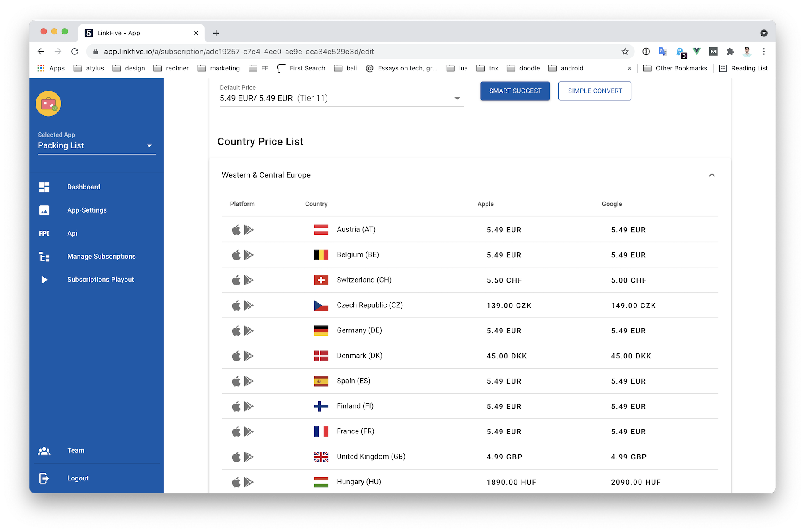The image size is (805, 532).
Task: Open the Default Price dropdown
Action: (341, 98)
